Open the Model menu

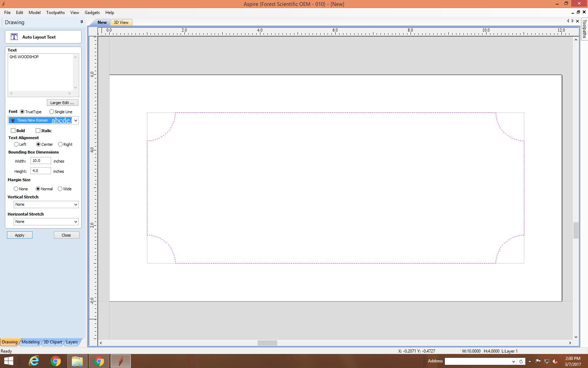coord(35,13)
